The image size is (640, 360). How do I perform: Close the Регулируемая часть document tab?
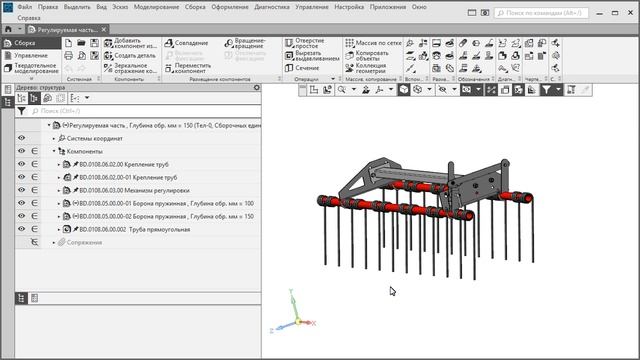coord(104,30)
